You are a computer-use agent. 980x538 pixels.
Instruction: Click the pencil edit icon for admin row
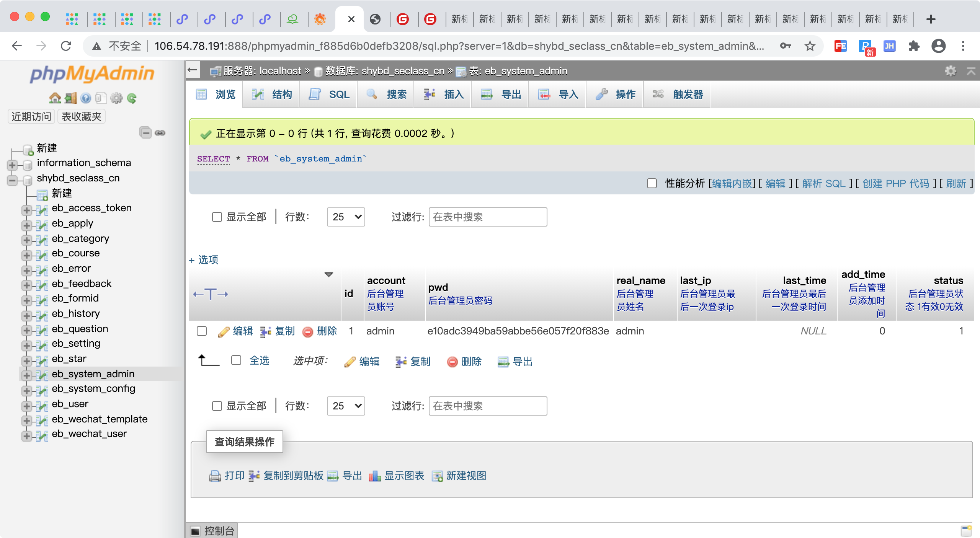pos(224,331)
